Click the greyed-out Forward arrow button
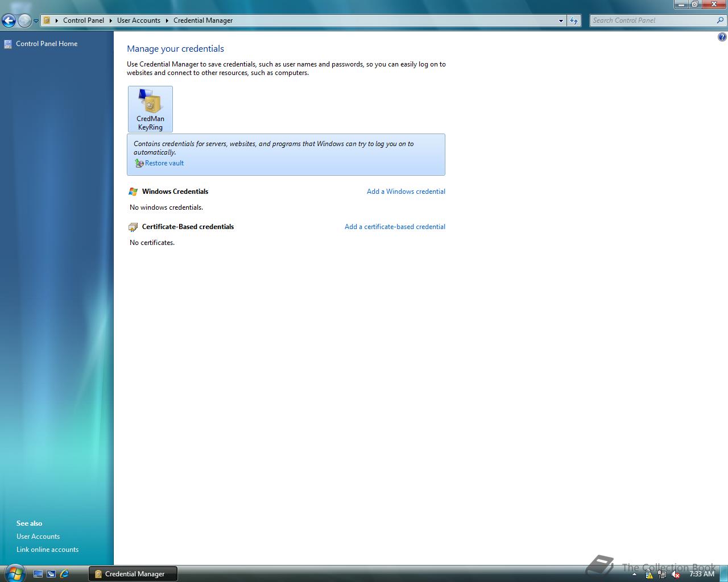The height and width of the screenshot is (582, 728). (x=24, y=21)
